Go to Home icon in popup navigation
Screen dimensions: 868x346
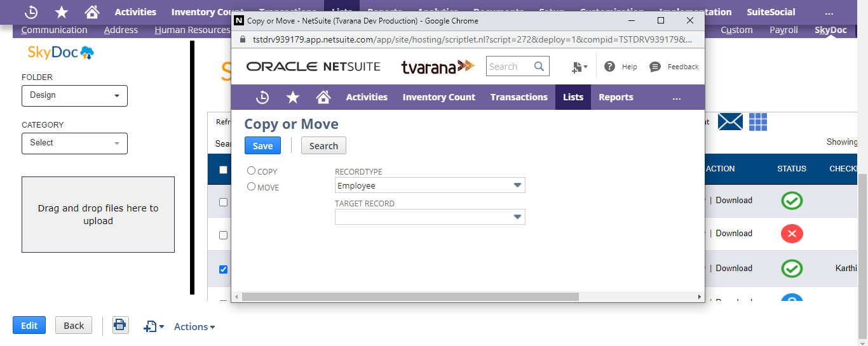tap(323, 97)
